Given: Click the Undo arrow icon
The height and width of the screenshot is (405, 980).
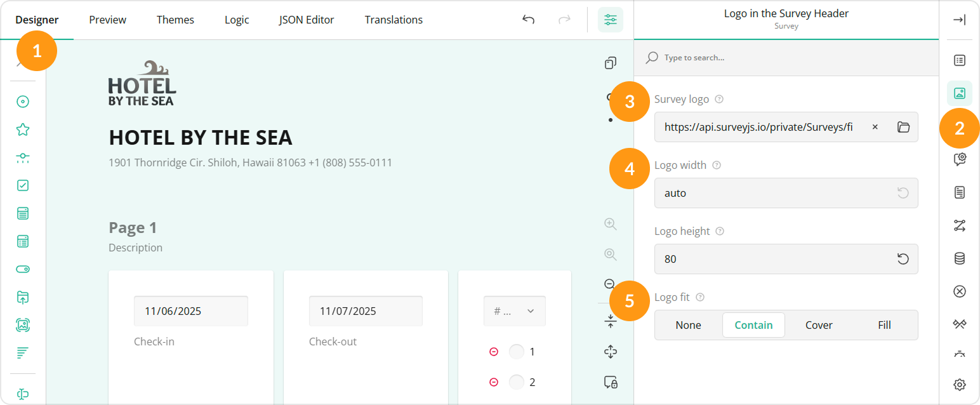Looking at the screenshot, I should click(528, 20).
